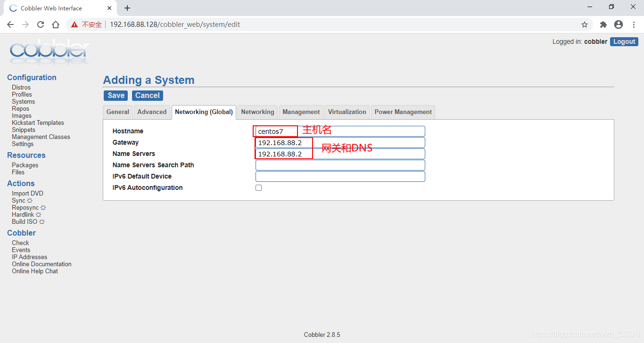Open the Events page

pyautogui.click(x=21, y=250)
